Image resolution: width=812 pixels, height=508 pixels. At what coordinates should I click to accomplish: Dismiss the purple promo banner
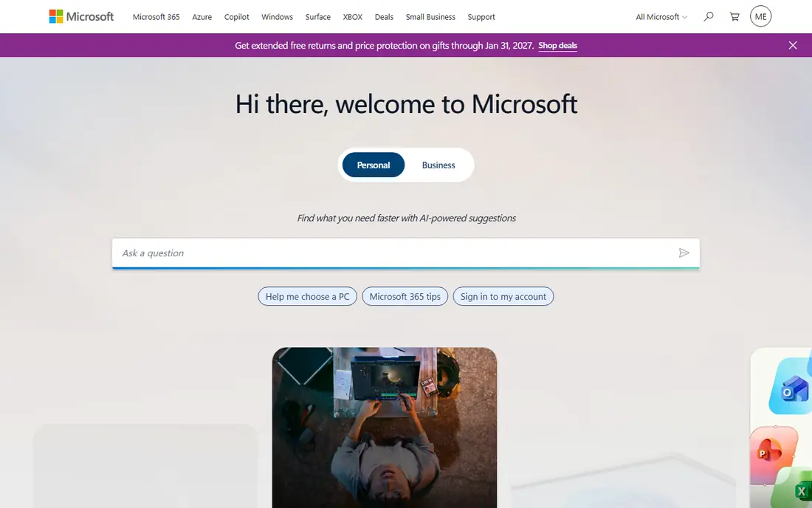(793, 45)
